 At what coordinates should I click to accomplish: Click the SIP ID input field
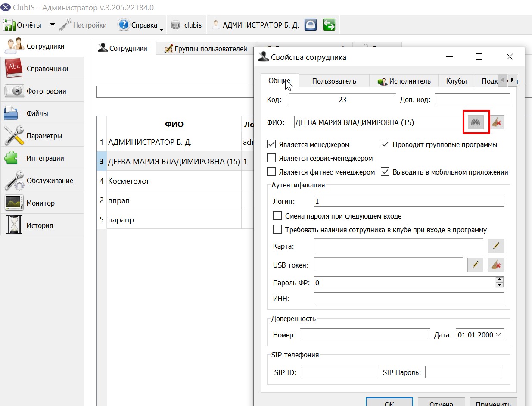[339, 372]
